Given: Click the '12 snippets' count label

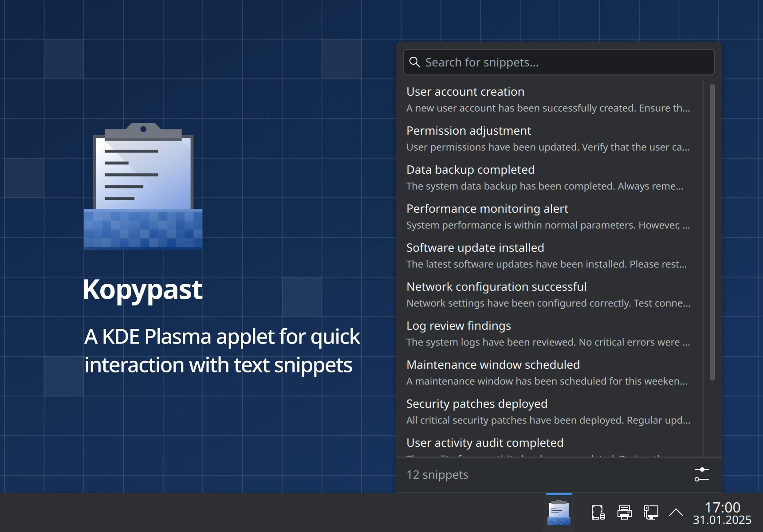Looking at the screenshot, I should pos(437,474).
